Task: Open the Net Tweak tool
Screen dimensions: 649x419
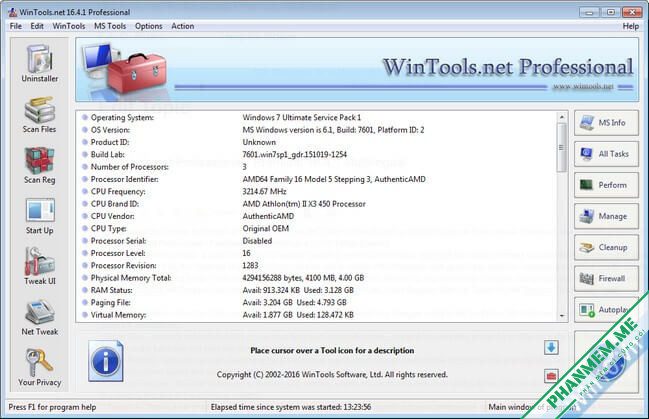Action: (40, 318)
